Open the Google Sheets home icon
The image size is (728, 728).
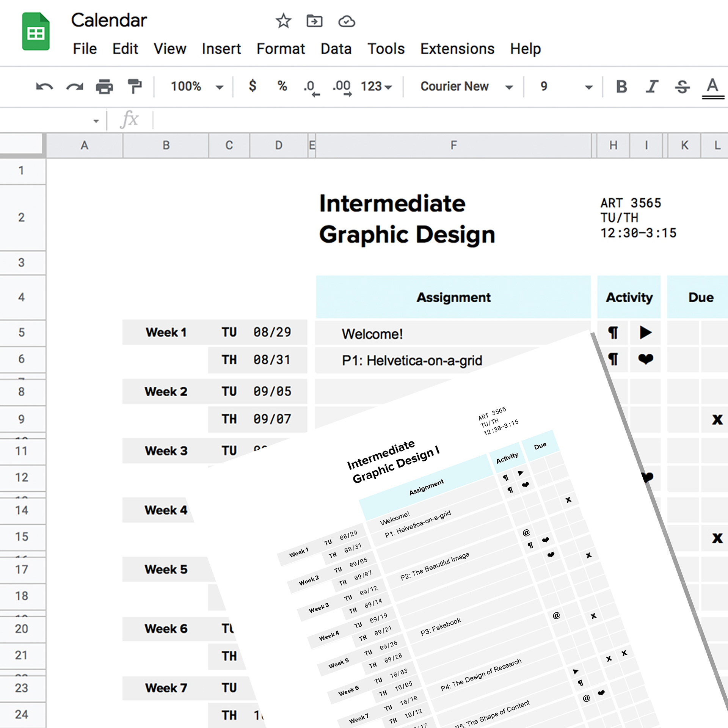(x=36, y=31)
